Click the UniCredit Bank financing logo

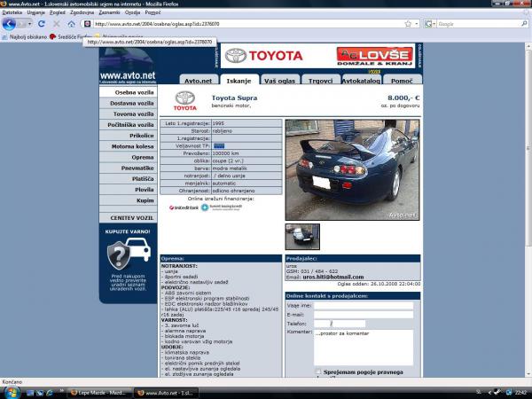click(x=184, y=207)
